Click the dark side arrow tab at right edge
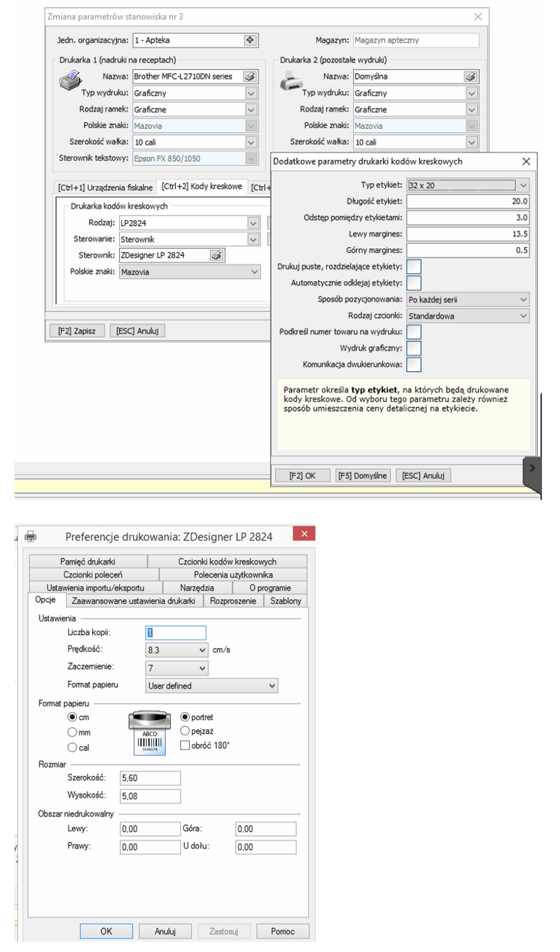The image size is (560, 952). click(x=532, y=468)
